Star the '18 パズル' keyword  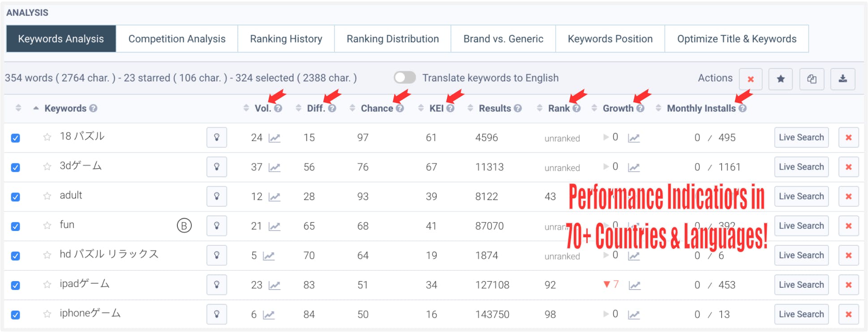pos(47,137)
